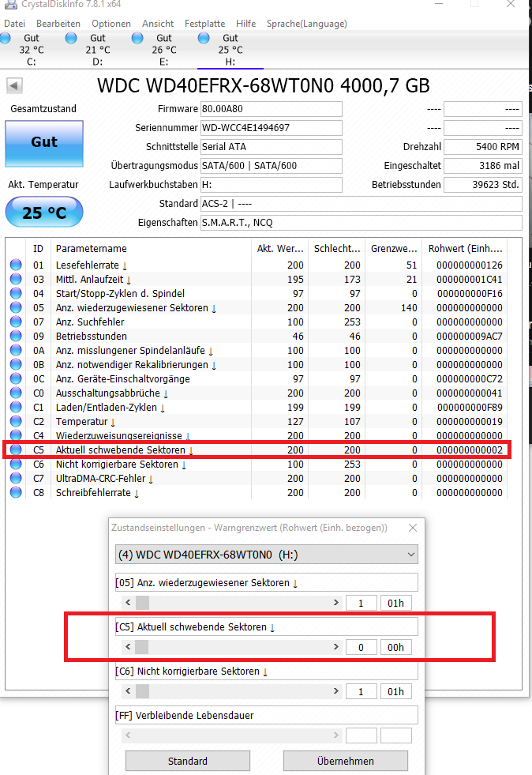The image size is (532, 775).
Task: Click left arrow of [05] threshold slider
Action: (x=128, y=603)
